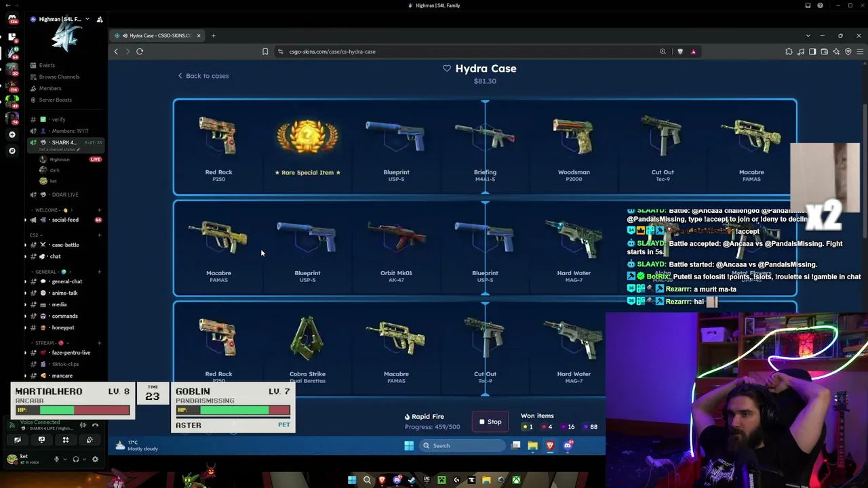Open the Brave Rewards triangle icon
Image resolution: width=868 pixels, height=488 pixels.
click(693, 52)
